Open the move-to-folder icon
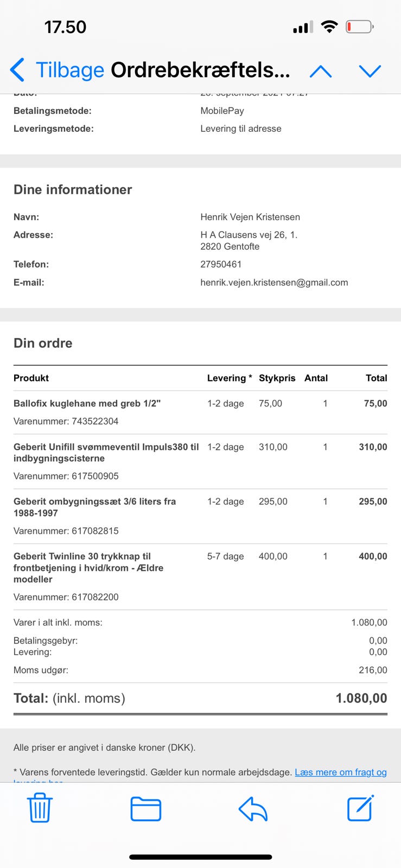This screenshot has width=401, height=868. click(146, 809)
